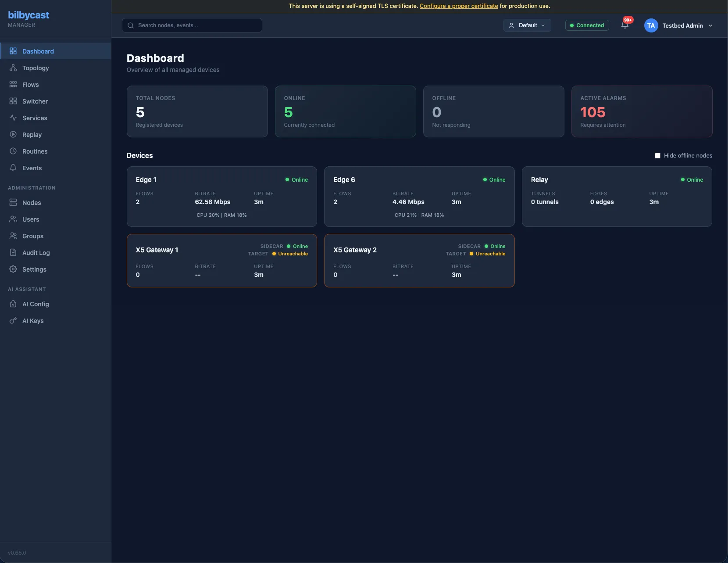728x563 pixels.
Task: Open Users in Administration section
Action: pos(55,219)
